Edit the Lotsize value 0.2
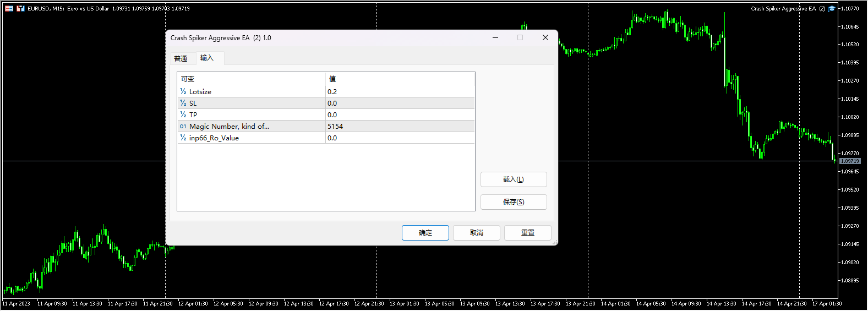Screen dimensions: 868x311 point(399,92)
